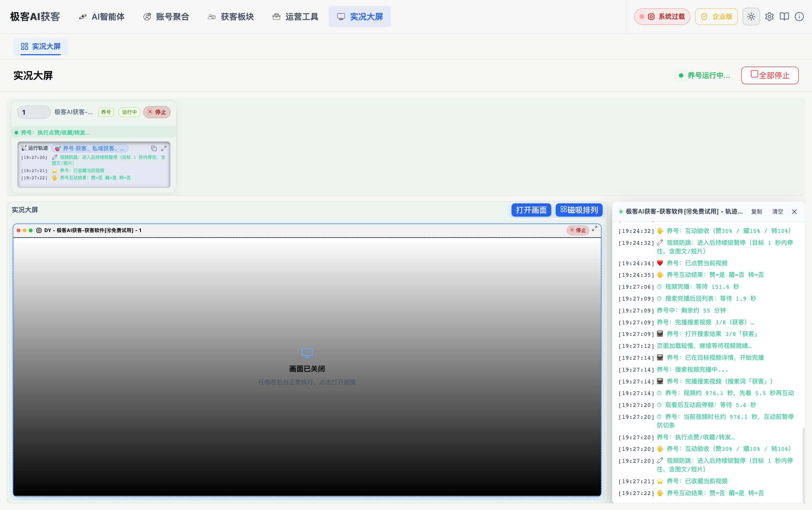Select 实况大屏 in the top navigation
Viewport: 812px width, 510px height.
[360, 17]
